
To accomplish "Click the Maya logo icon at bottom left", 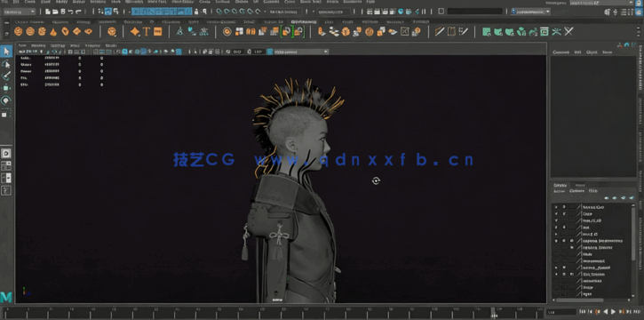I will coord(6,298).
